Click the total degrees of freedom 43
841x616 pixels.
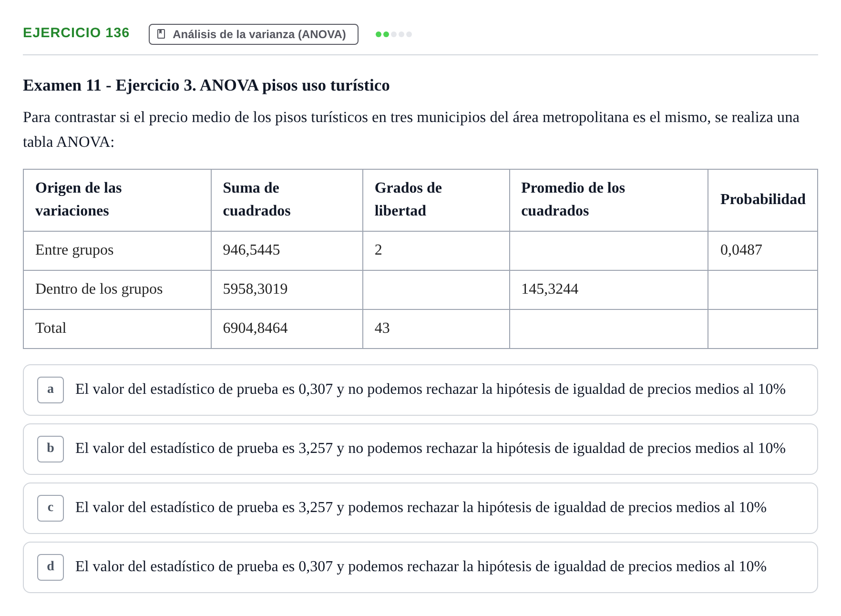[382, 329]
